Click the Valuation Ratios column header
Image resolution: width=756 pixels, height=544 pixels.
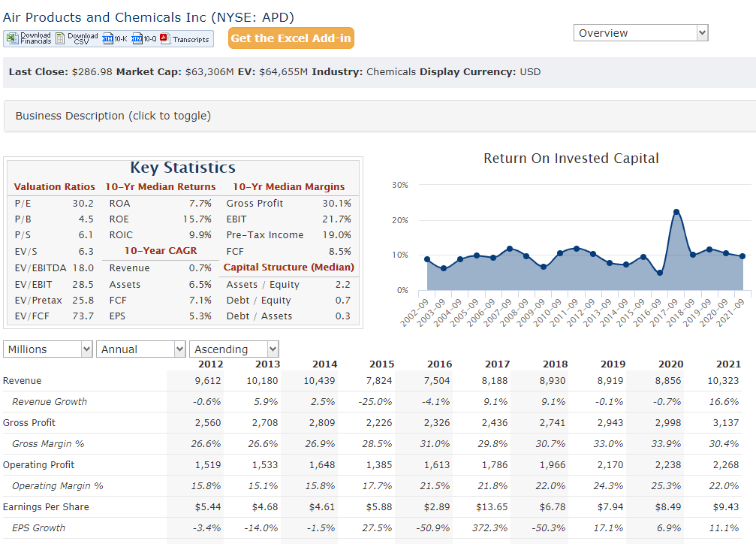click(x=55, y=187)
